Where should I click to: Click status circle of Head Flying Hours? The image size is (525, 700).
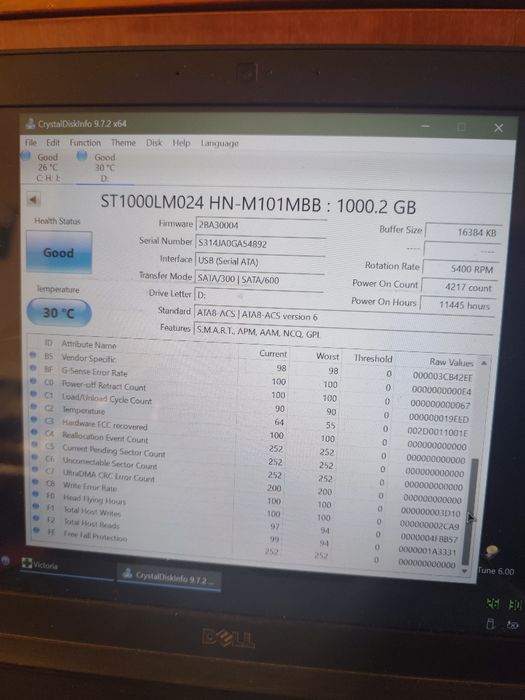(x=36, y=494)
